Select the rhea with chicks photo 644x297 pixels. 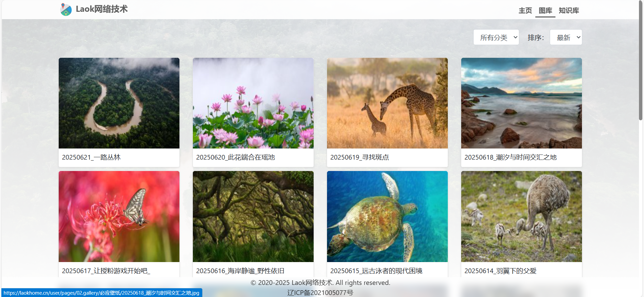pos(522,216)
